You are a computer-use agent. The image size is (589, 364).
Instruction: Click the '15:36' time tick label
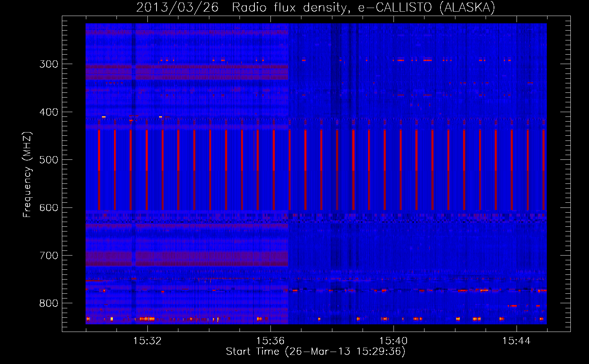point(270,341)
